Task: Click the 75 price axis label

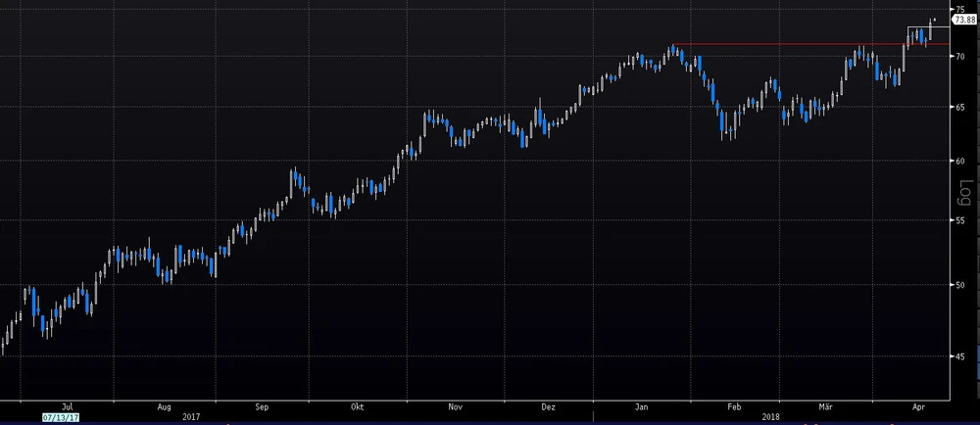Action: tap(959, 9)
